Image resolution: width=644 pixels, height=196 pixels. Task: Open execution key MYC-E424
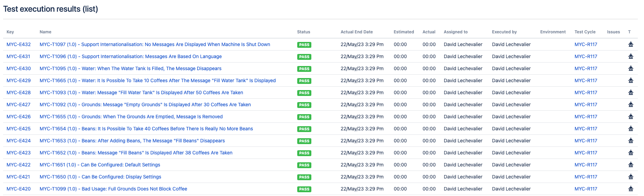[x=19, y=141]
